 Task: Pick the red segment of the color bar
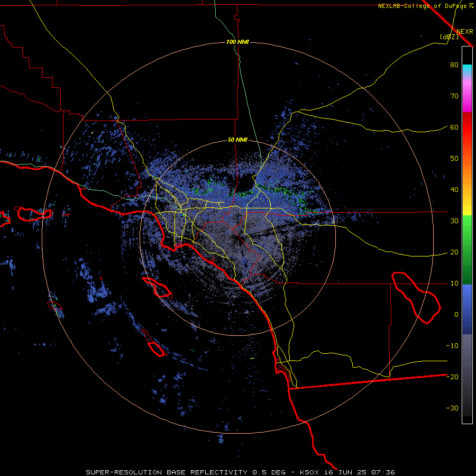[467, 127]
